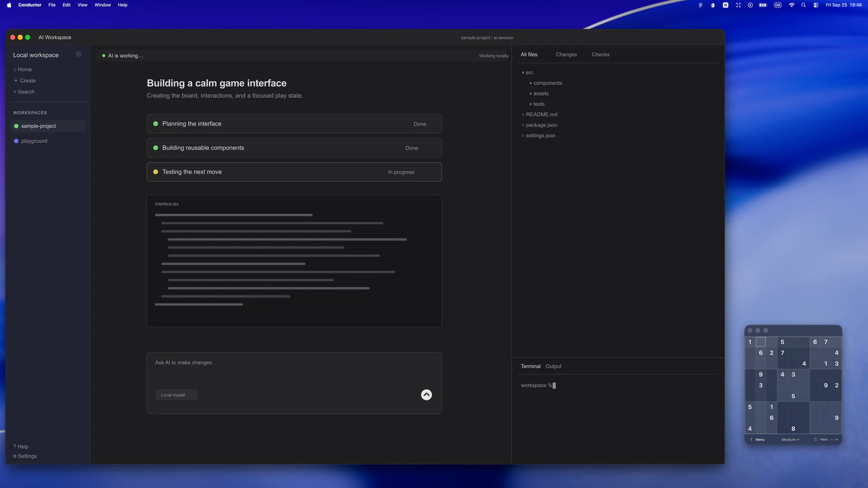Open the ellipsis more-options dropdown in Sudoku
Viewport: 868px width, 488px height.
(x=834, y=439)
